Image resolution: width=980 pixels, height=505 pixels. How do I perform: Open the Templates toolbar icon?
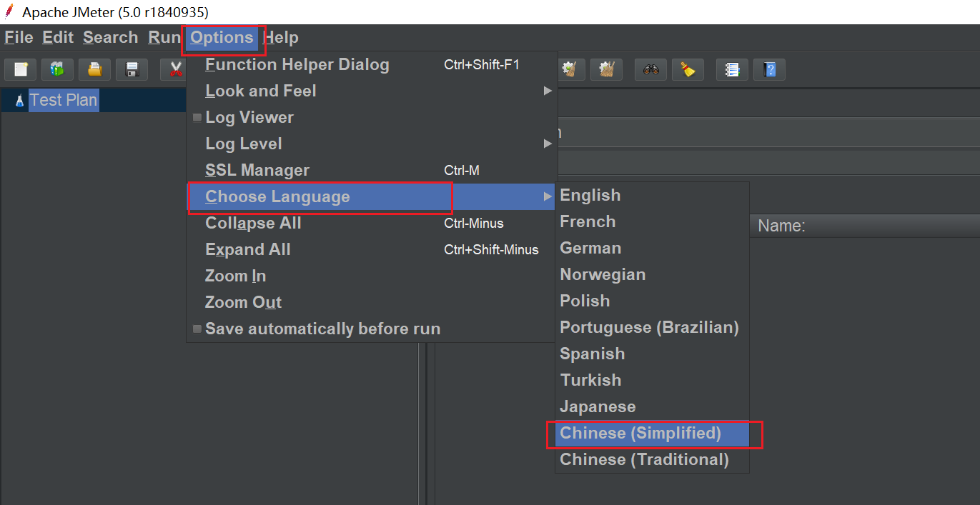coord(57,69)
